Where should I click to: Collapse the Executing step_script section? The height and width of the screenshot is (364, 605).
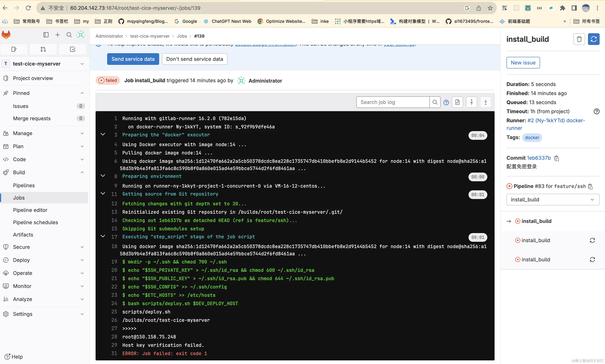pyautogui.click(x=103, y=236)
